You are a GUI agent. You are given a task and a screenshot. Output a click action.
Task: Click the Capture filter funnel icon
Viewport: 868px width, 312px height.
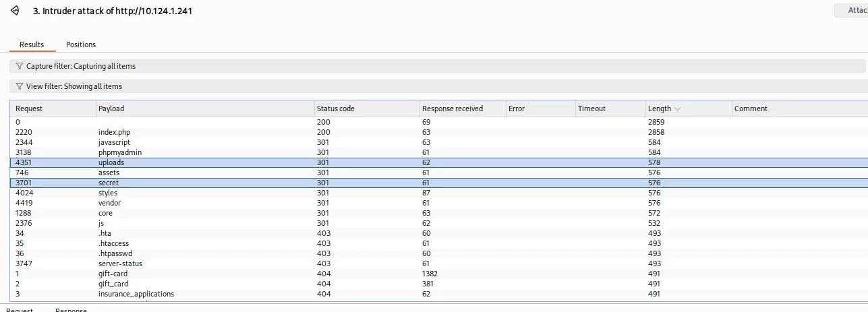[19, 66]
